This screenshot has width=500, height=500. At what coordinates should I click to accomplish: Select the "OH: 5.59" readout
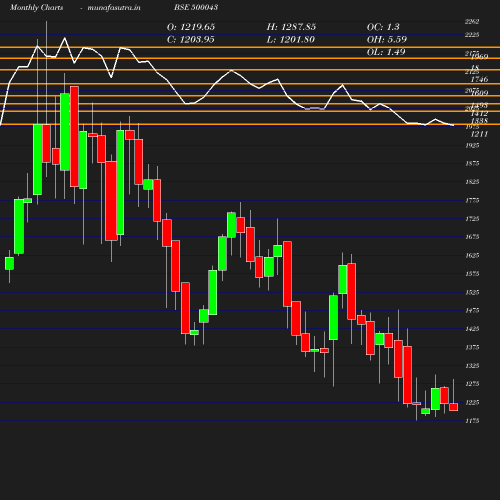[387, 40]
